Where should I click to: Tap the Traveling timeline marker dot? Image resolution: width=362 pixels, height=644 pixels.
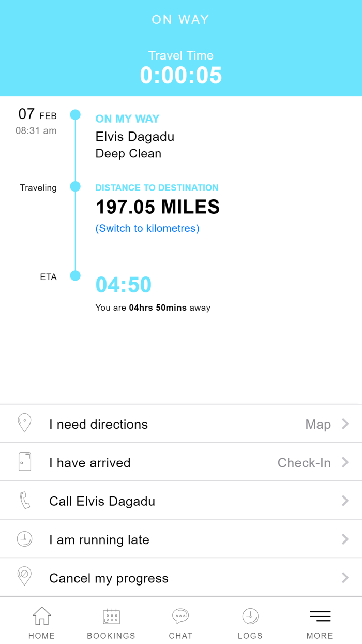pyautogui.click(x=76, y=186)
